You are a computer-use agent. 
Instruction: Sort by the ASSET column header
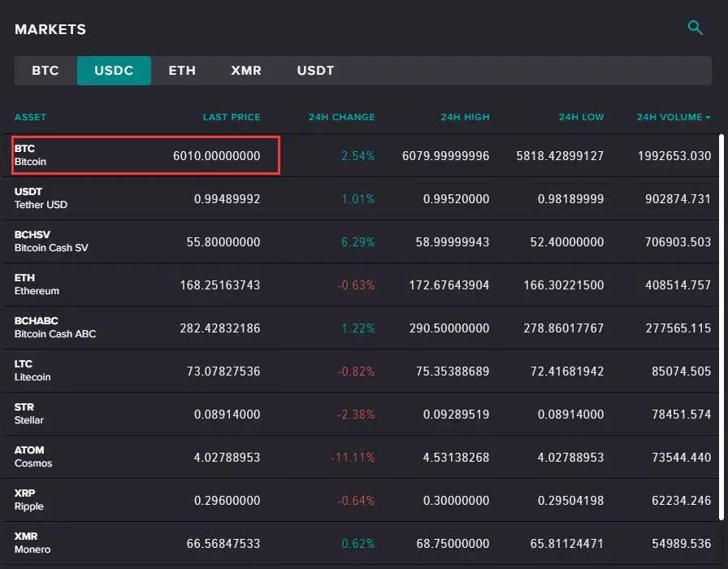point(30,117)
